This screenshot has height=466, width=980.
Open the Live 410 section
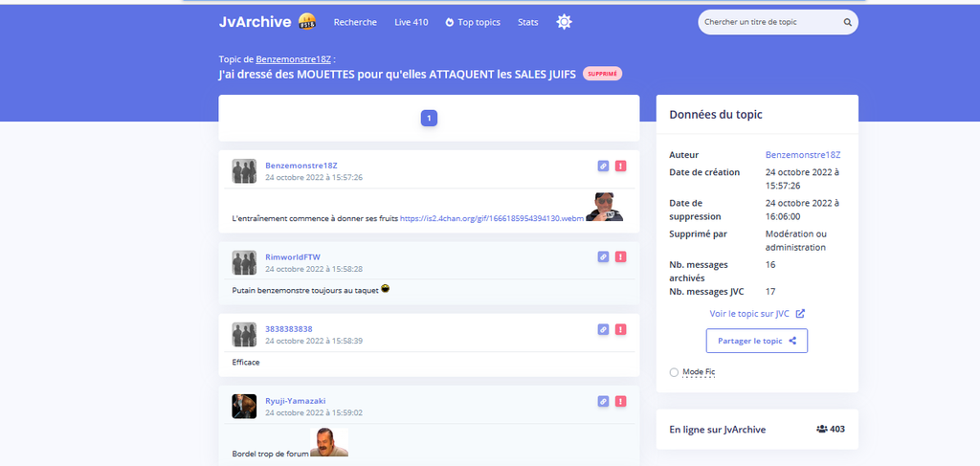click(x=411, y=22)
